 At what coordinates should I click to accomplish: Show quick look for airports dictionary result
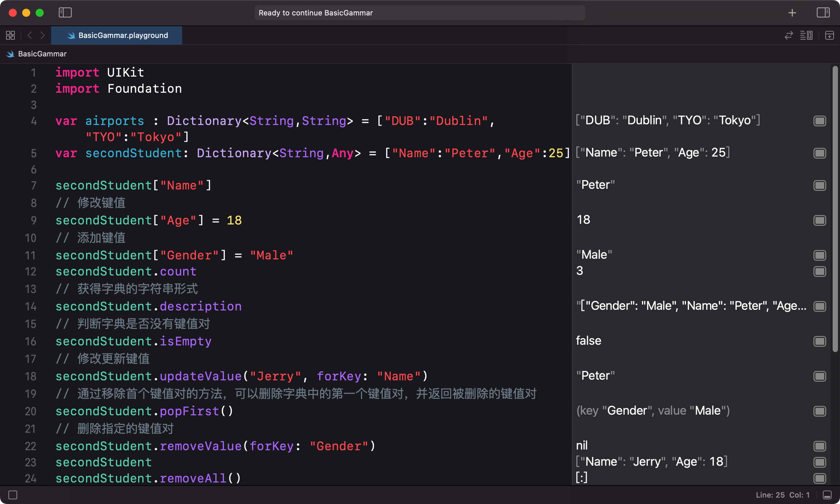[820, 121]
